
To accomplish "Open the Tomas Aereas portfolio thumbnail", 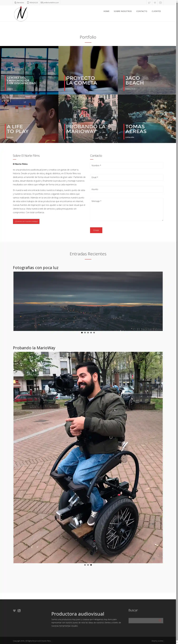I will coord(147,119).
